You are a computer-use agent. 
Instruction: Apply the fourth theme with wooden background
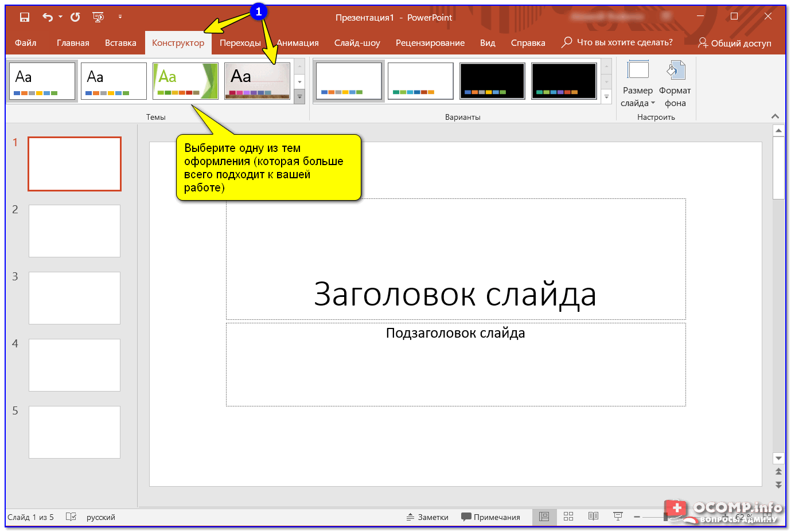tap(257, 81)
